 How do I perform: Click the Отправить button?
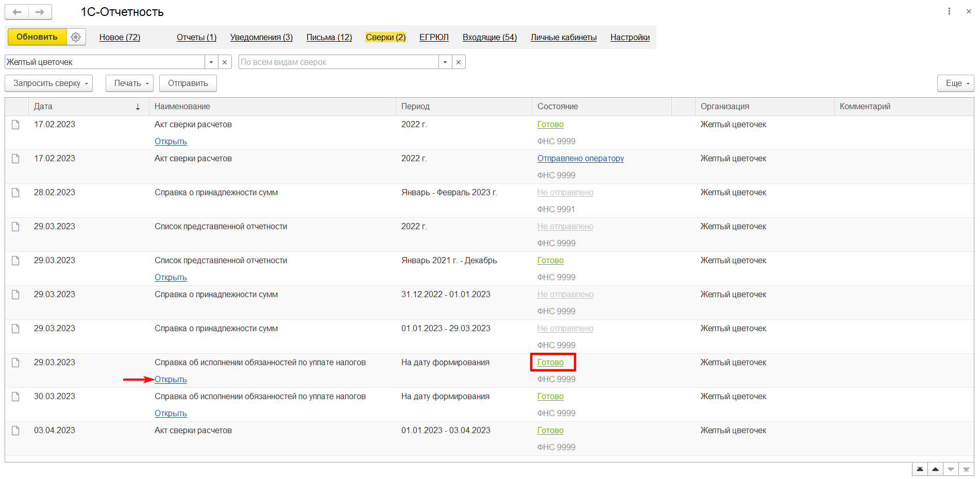pyautogui.click(x=188, y=83)
